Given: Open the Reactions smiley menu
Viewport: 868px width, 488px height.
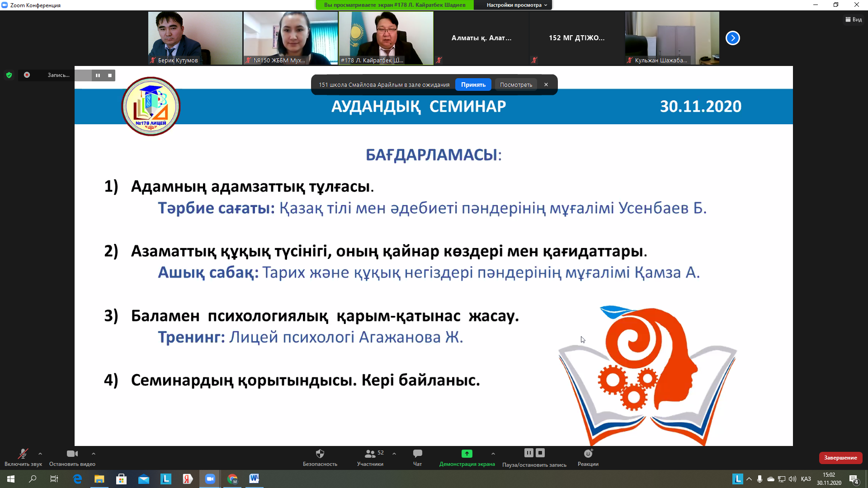Looking at the screenshot, I should [588, 454].
